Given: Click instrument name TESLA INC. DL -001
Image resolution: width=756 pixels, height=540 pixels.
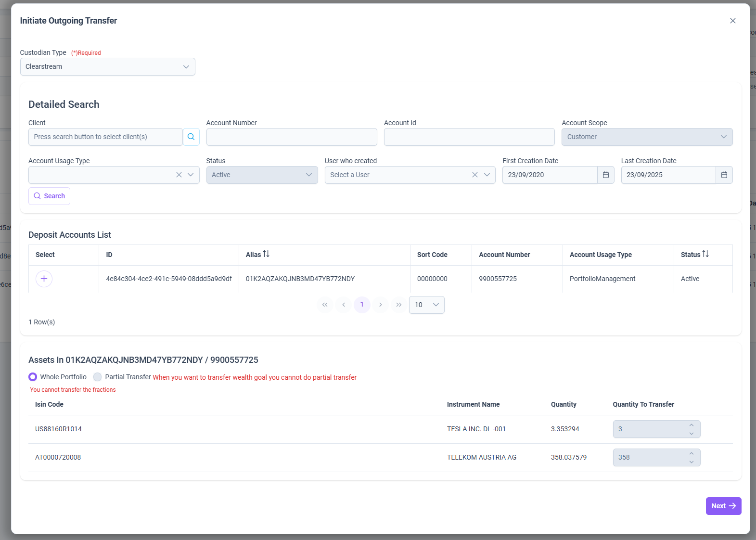Looking at the screenshot, I should tap(476, 429).
